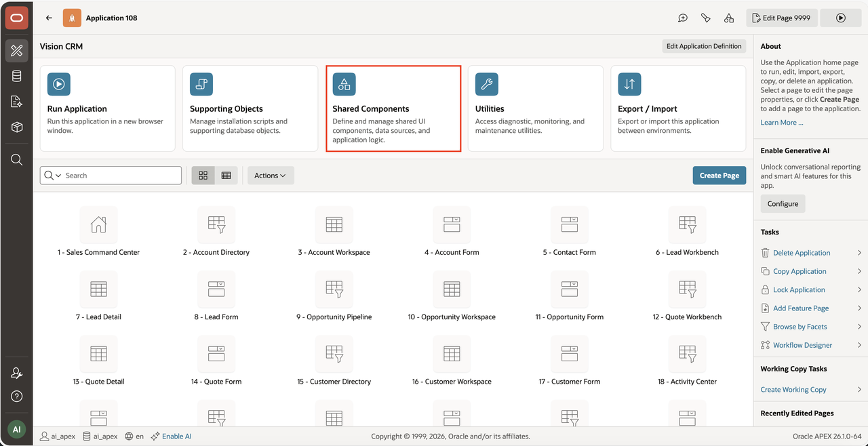Open the Copy Application link
Viewport: 868px width, 446px height.
click(800, 271)
